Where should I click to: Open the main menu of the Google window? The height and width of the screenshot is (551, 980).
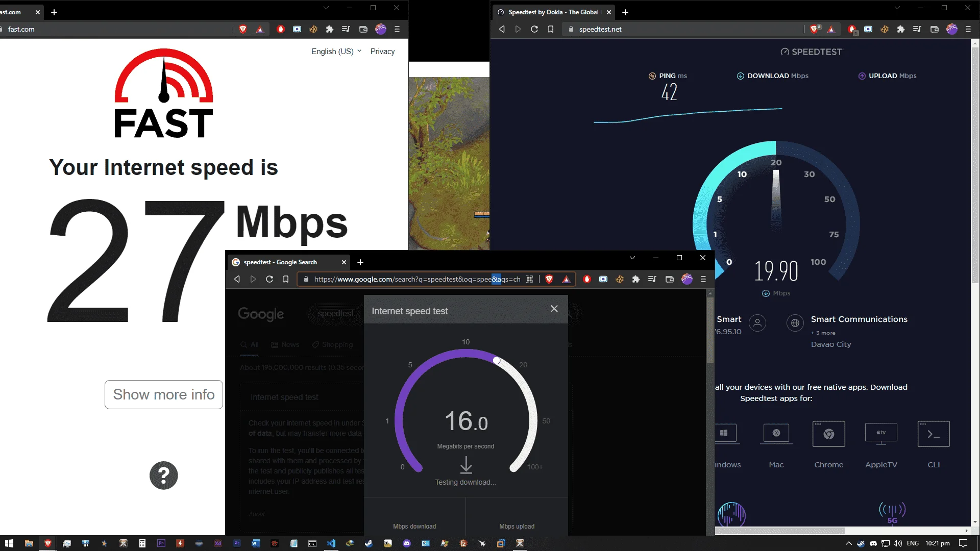point(703,279)
